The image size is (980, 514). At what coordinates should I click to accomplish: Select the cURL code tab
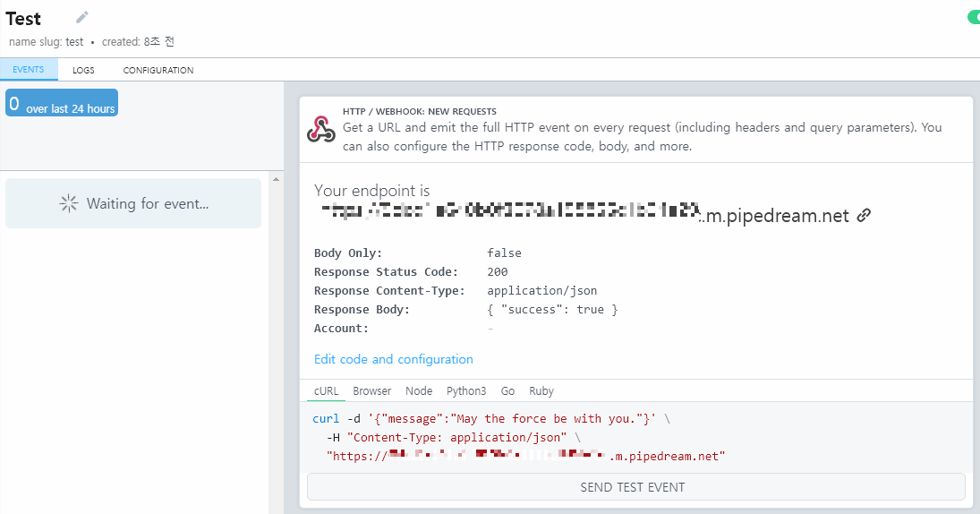point(327,390)
